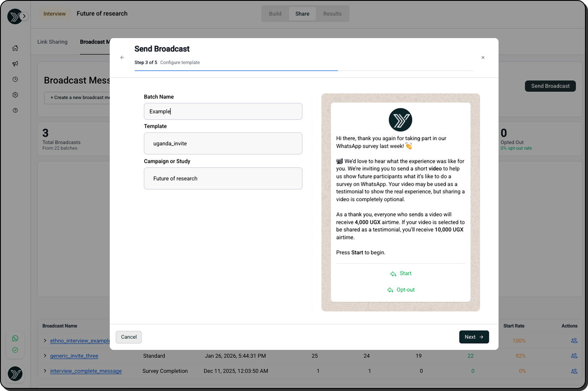Image resolution: width=588 pixels, height=391 pixels.
Task: Expand the generic_invite_three broadcast row
Action: pyautogui.click(x=45, y=356)
